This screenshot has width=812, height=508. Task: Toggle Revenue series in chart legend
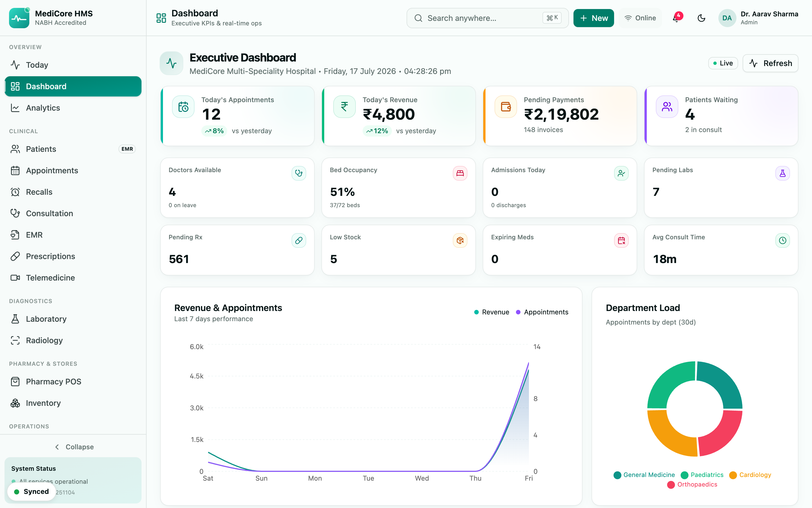click(491, 312)
